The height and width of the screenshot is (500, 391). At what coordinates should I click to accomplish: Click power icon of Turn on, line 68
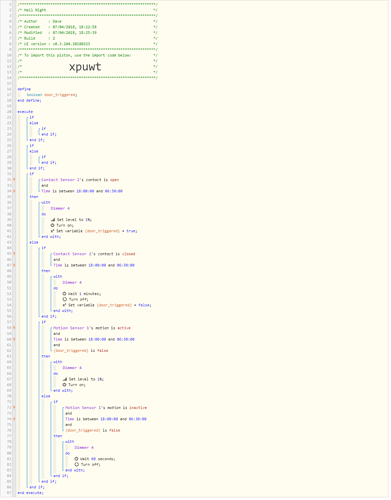point(65,385)
